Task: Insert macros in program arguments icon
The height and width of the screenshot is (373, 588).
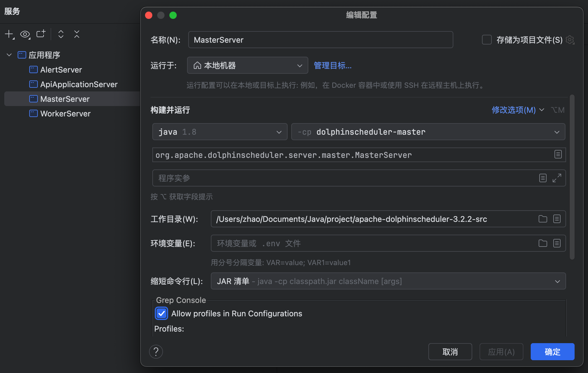Action: pos(543,178)
